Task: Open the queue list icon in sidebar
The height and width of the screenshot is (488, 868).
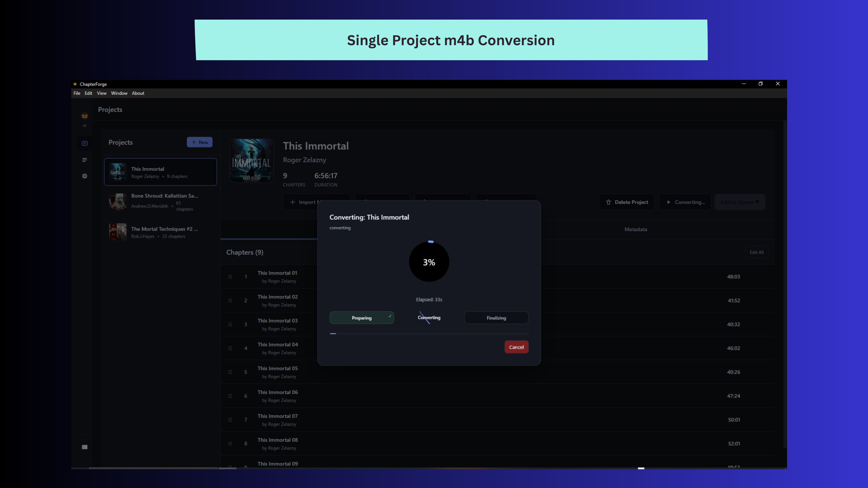Action: click(x=85, y=160)
